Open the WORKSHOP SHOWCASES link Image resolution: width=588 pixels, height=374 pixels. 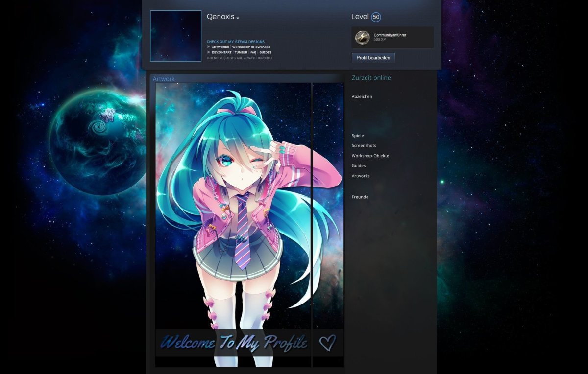[251, 47]
